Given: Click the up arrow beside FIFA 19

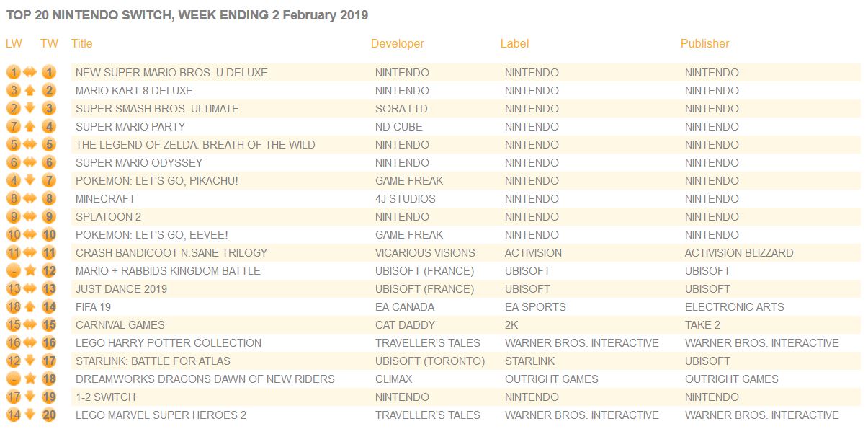Looking at the screenshot, I should point(30,307).
